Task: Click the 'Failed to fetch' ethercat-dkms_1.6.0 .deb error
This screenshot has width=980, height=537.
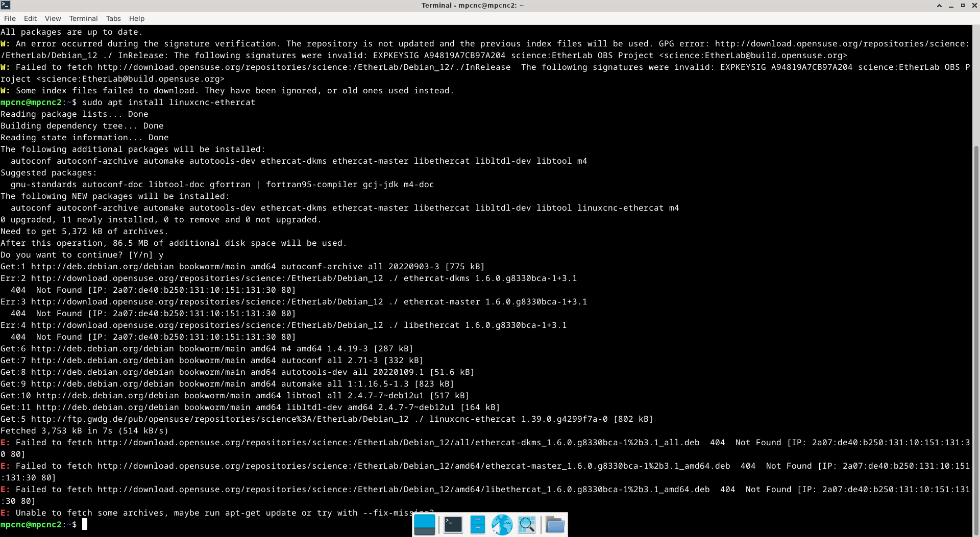Action: click(x=485, y=448)
